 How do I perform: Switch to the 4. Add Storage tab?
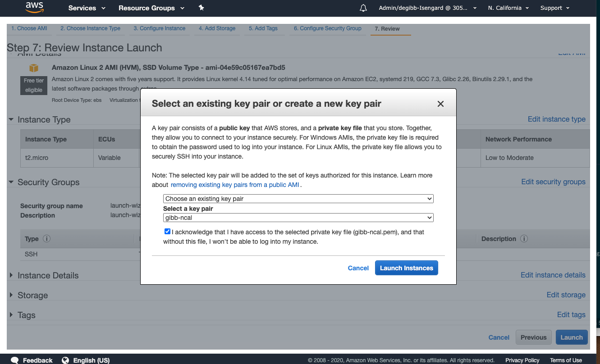(217, 28)
